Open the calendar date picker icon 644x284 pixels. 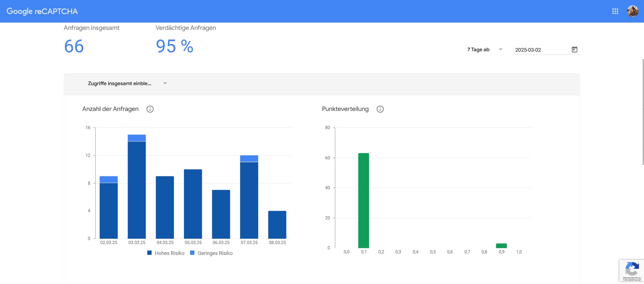point(574,50)
